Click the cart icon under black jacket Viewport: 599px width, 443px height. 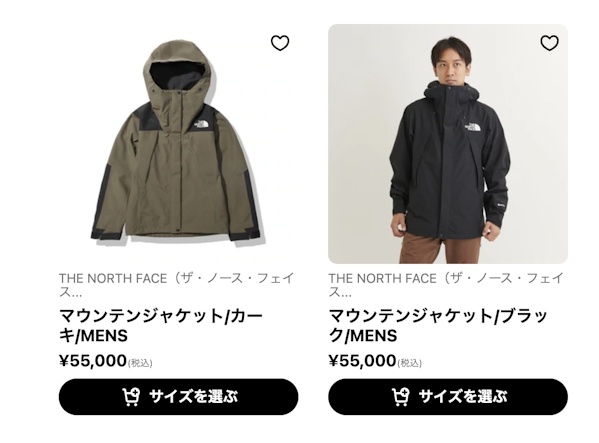[400, 397]
